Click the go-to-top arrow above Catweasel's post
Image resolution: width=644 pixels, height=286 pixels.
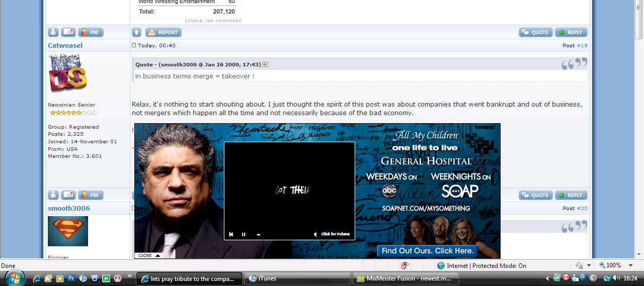pyautogui.click(x=136, y=32)
